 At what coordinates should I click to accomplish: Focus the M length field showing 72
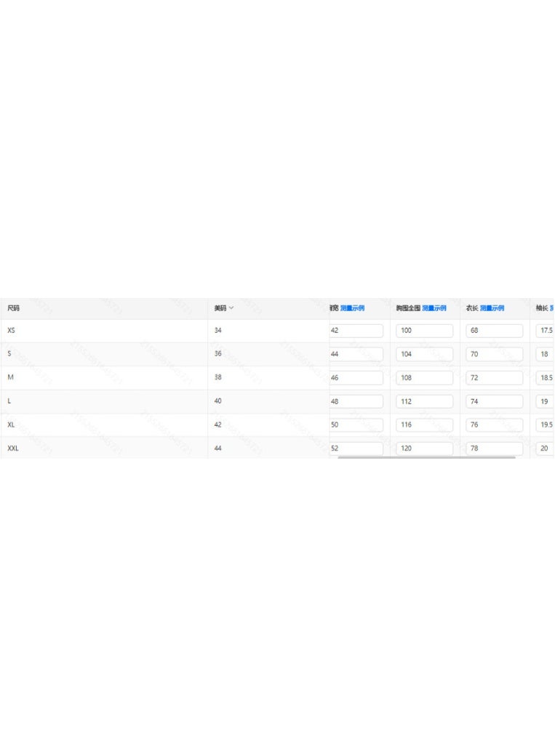coord(494,378)
